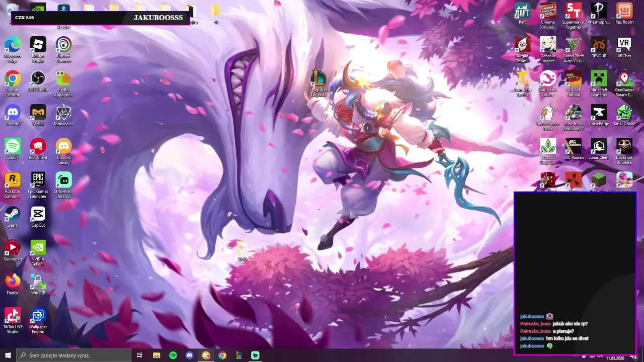The width and height of the screenshot is (644, 362).
Task: Open the Buckshot Roulette shortcut
Action: (624, 151)
